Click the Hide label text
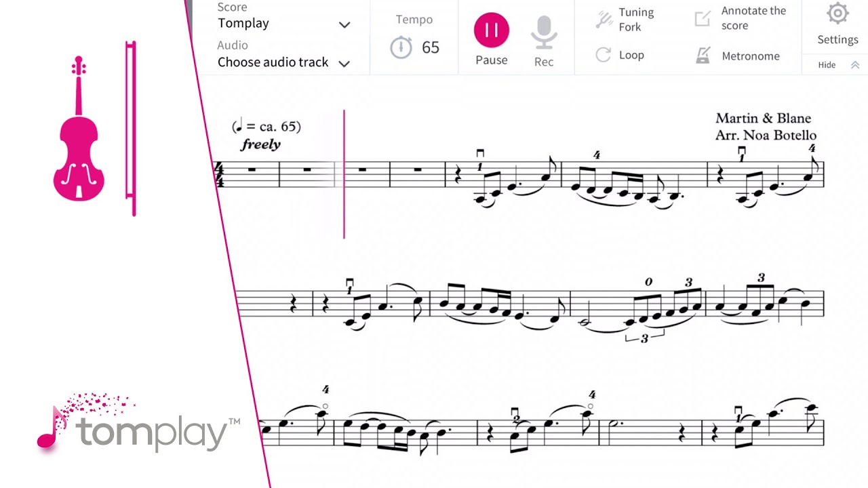This screenshot has height=488, width=868. pos(827,65)
